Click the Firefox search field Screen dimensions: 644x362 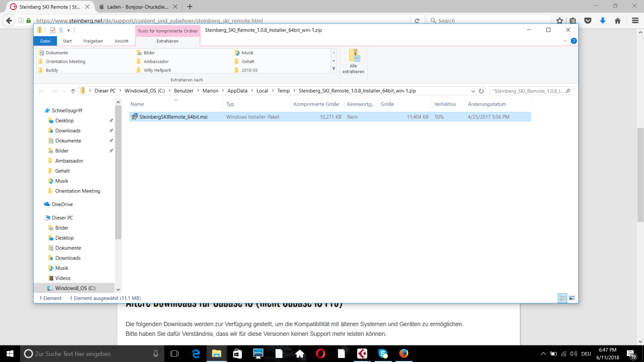pos(488,21)
